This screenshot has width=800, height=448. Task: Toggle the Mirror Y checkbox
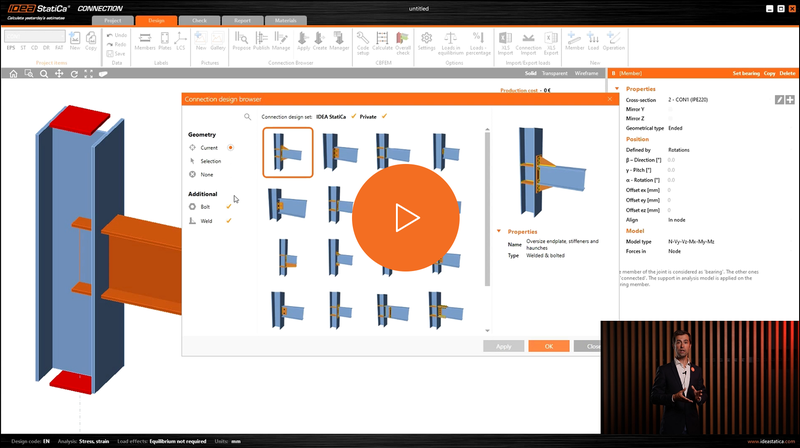(670, 109)
